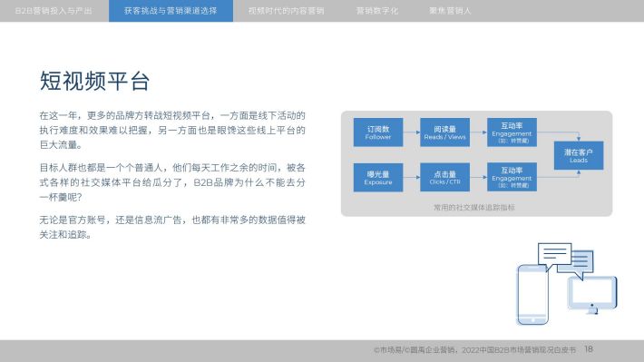Select the 曝光量 Exposure box

tap(378, 177)
